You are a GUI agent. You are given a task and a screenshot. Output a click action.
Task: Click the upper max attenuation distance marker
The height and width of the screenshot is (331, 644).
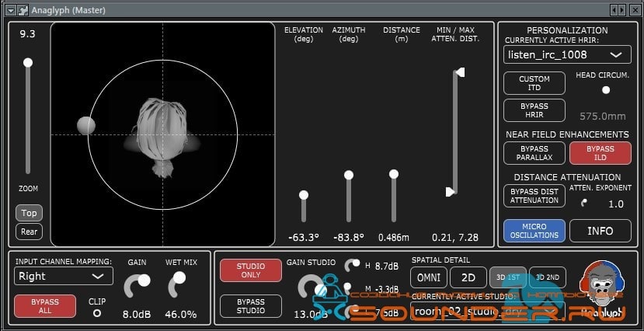(x=460, y=73)
